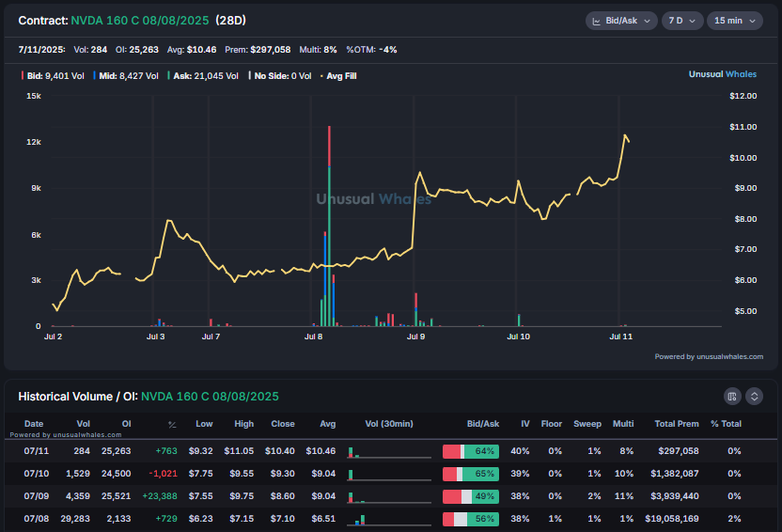Collapse the Historical Volume panel with the up-down arrows icon
The height and width of the screenshot is (532, 782).
click(754, 397)
